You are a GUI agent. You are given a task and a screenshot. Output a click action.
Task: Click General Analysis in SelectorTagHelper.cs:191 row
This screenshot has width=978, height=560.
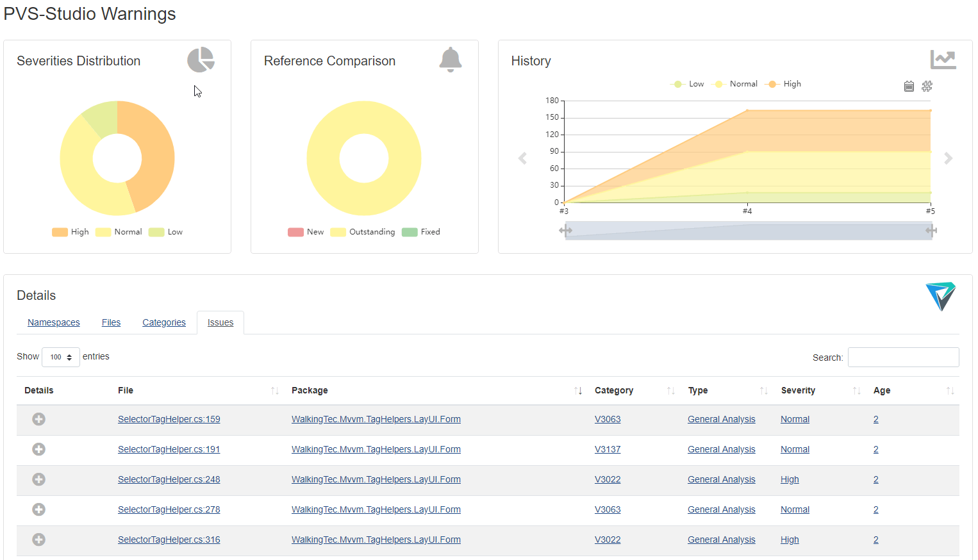pyautogui.click(x=722, y=449)
